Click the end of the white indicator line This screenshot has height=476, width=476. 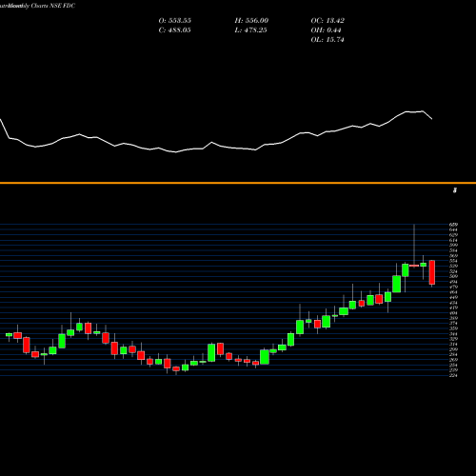(432, 119)
